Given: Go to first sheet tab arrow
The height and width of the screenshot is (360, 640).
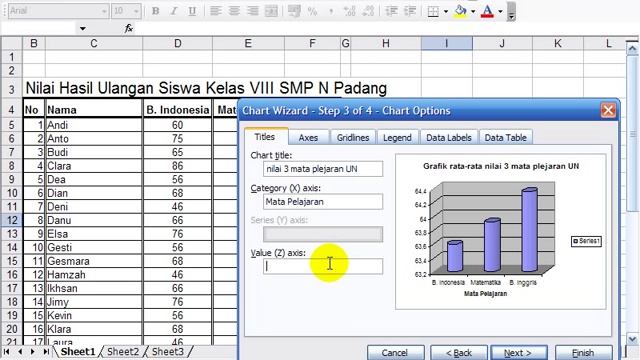Looking at the screenshot, I should 7,351.
